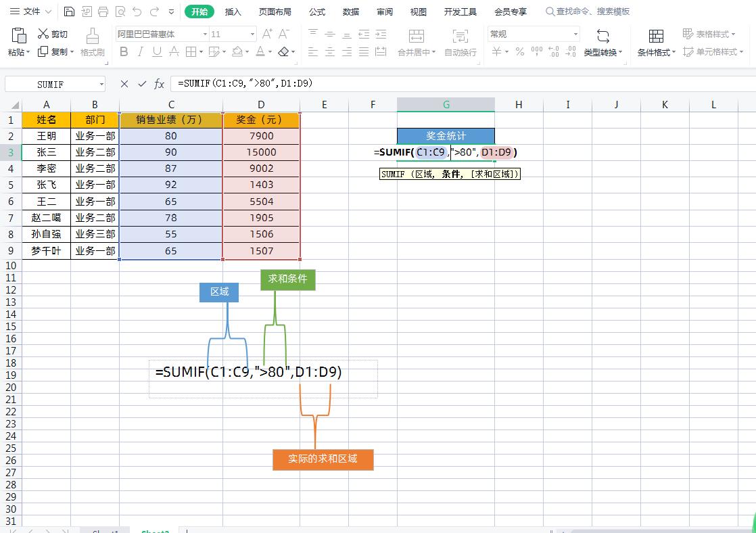Click the cell borders icon
The image size is (756, 533).
click(191, 51)
